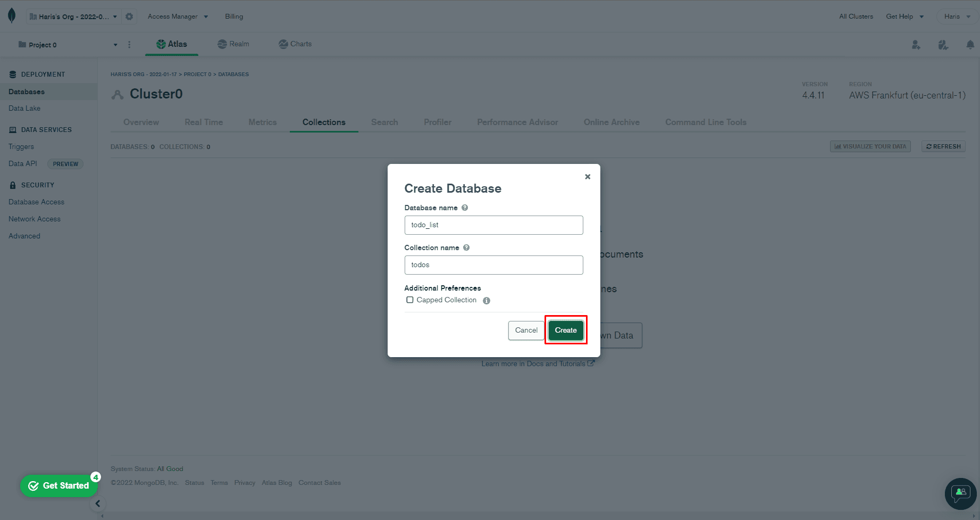
Task: Open the Terms footer link
Action: (x=219, y=483)
